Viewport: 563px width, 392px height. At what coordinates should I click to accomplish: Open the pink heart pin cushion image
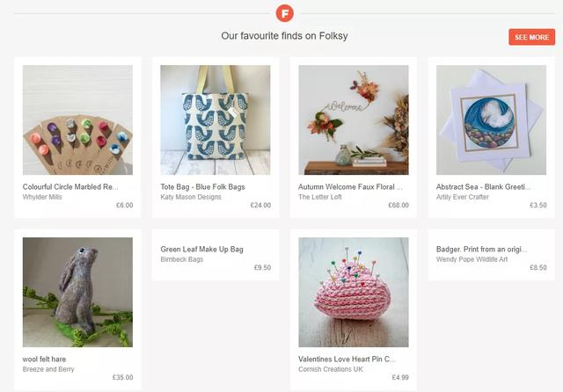[x=354, y=292]
